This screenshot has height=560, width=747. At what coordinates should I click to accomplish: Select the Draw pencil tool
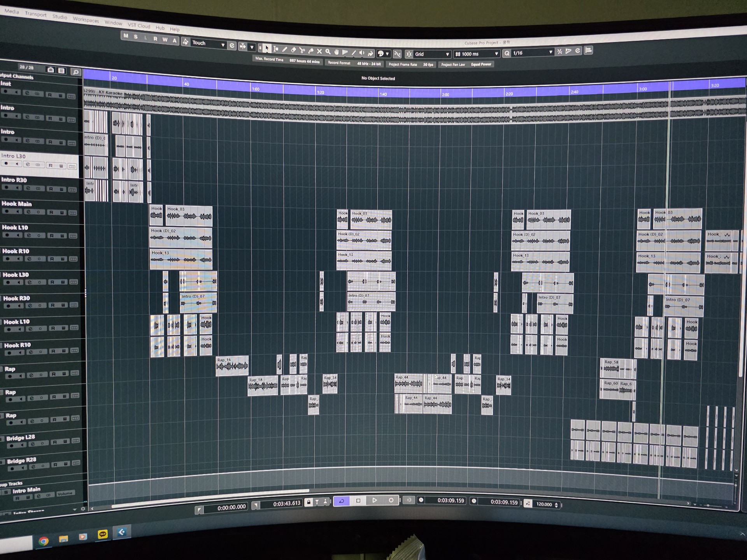click(x=285, y=50)
